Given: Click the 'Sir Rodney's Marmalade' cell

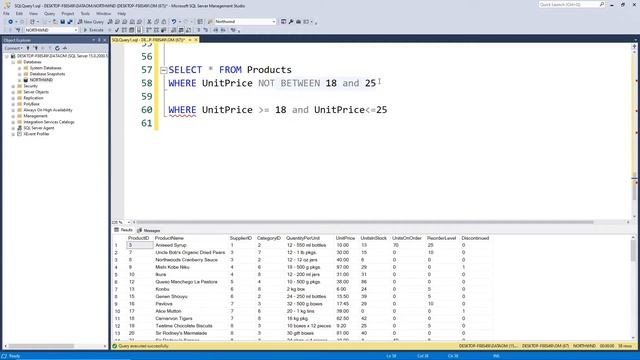Looking at the screenshot, I should [x=181, y=333].
